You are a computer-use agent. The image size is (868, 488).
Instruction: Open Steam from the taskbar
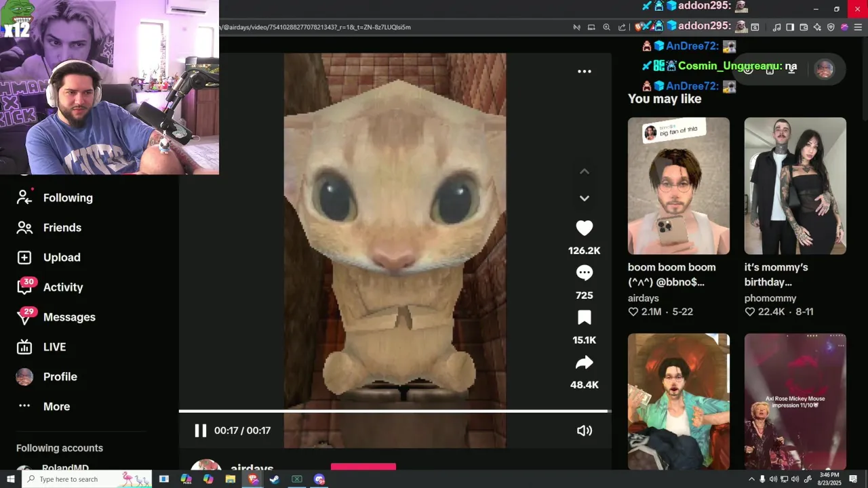click(x=275, y=479)
